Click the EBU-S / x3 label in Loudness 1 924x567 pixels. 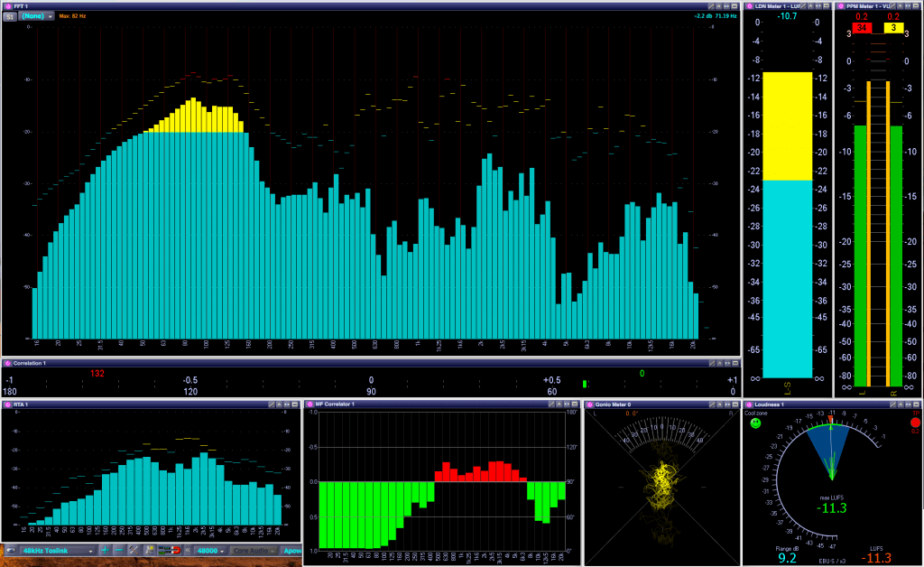click(x=832, y=561)
